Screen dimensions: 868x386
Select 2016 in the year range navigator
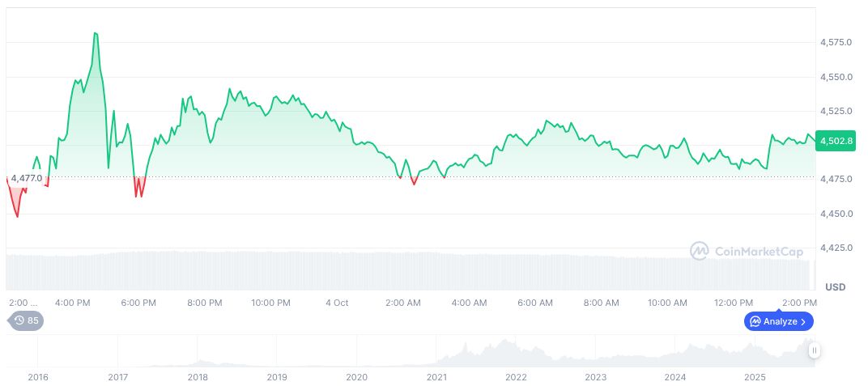tap(38, 377)
